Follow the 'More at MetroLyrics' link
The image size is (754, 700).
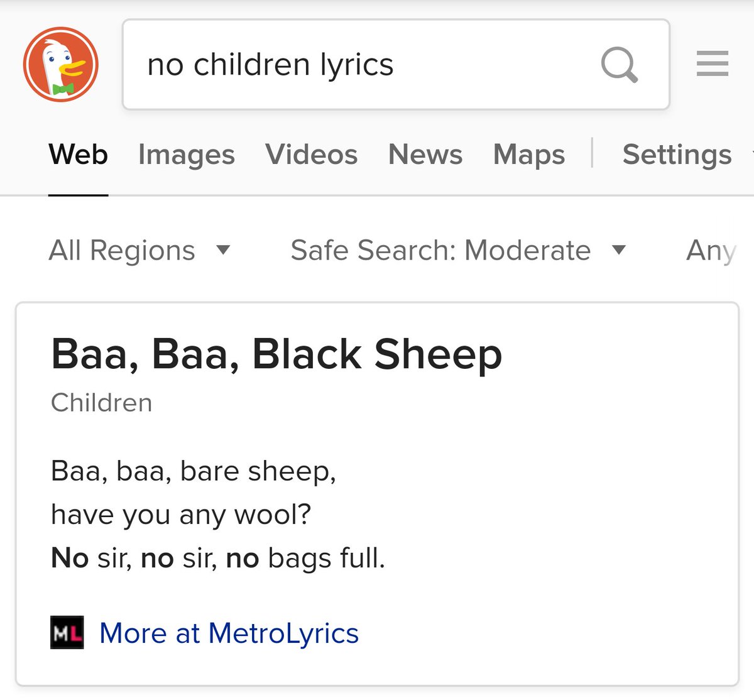click(x=229, y=633)
